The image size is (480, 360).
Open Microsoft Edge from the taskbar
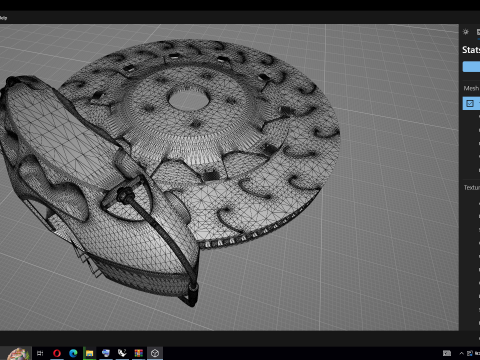point(73,353)
